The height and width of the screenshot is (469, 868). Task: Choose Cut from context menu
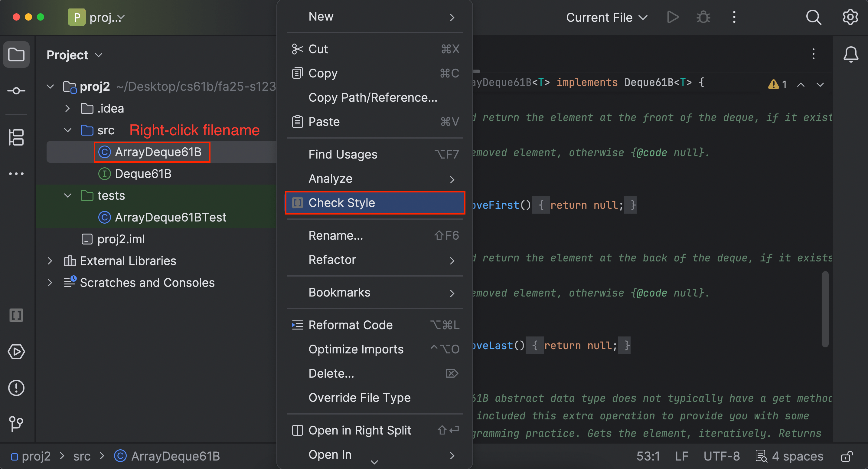point(375,49)
